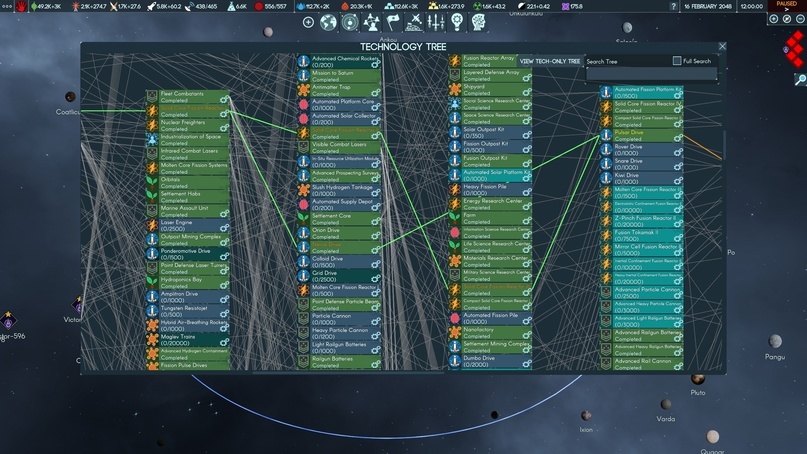Select the Pulsar Drive node
The image size is (807, 454).
pyautogui.click(x=642, y=135)
